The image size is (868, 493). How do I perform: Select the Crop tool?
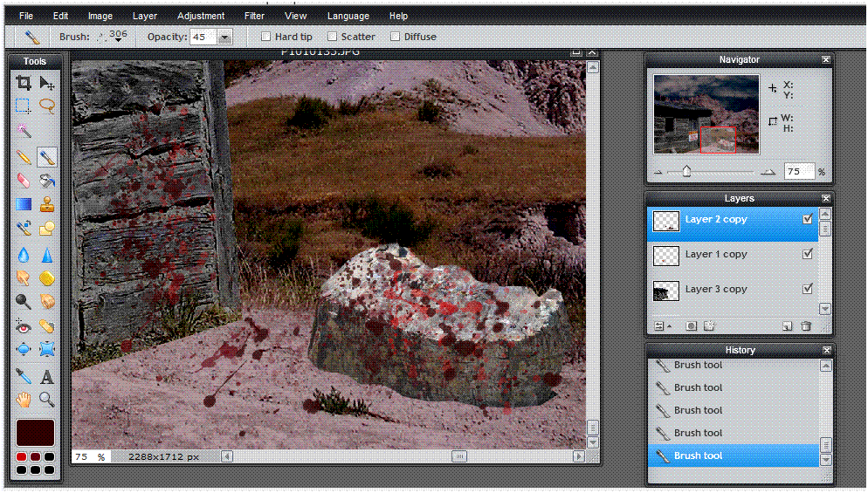pyautogui.click(x=24, y=83)
